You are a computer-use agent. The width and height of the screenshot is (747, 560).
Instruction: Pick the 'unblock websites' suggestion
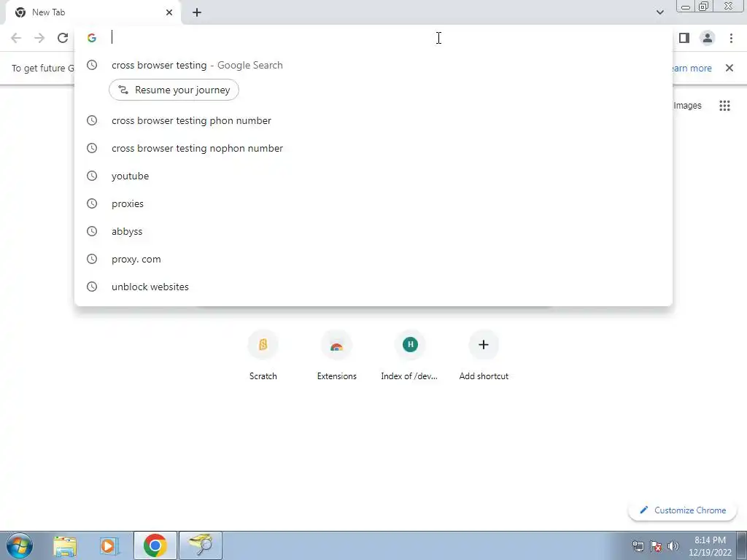[x=373, y=287]
